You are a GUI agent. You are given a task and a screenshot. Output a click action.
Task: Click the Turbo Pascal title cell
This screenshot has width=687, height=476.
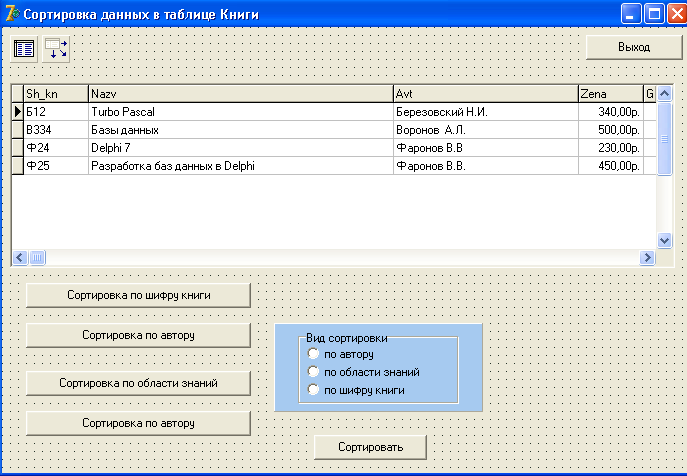click(241, 112)
